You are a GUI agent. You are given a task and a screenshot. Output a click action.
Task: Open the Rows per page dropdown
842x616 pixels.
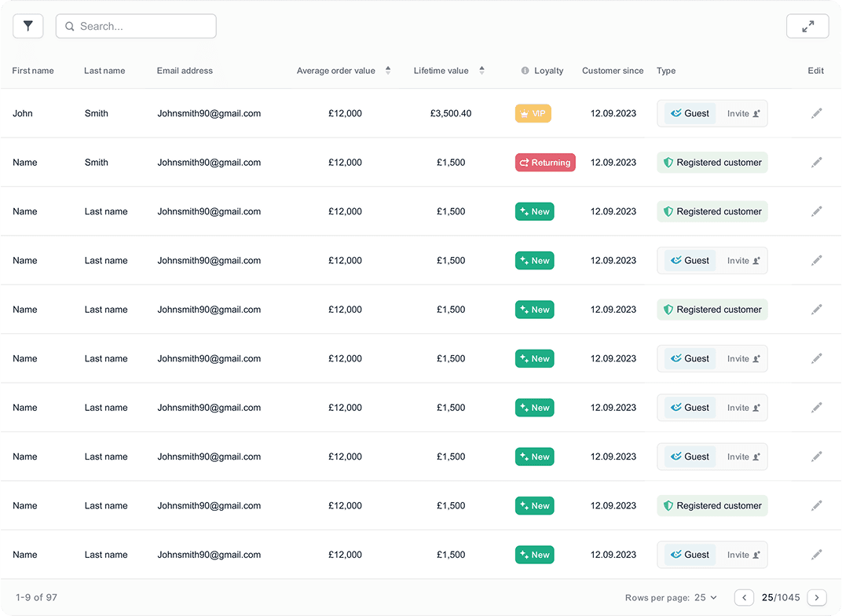705,598
